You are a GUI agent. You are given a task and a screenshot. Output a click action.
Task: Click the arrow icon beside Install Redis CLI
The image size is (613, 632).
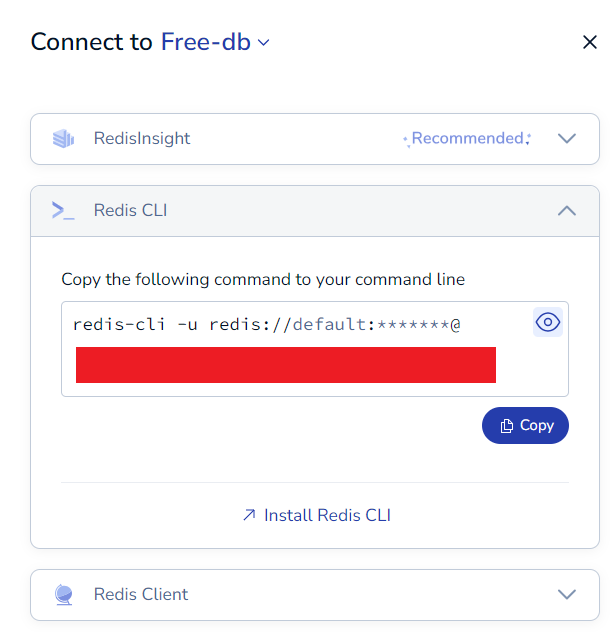pos(249,515)
